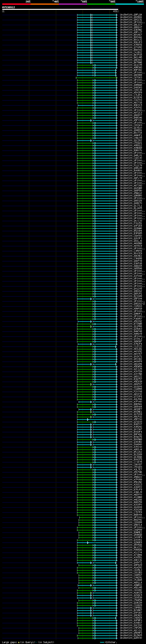This screenshot has height=644, width=146.
Task: Click hit label UniRef100_A9RCW3
Action: (131, 67)
